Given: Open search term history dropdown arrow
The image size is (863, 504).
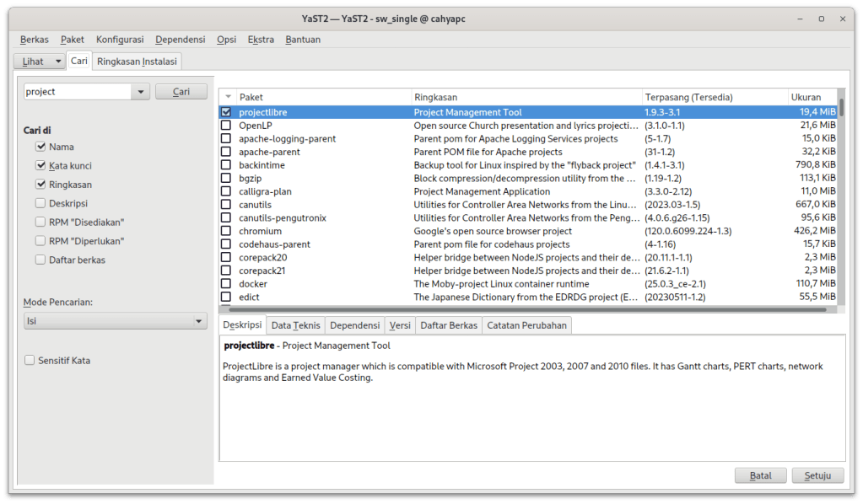Looking at the screenshot, I should [x=140, y=92].
